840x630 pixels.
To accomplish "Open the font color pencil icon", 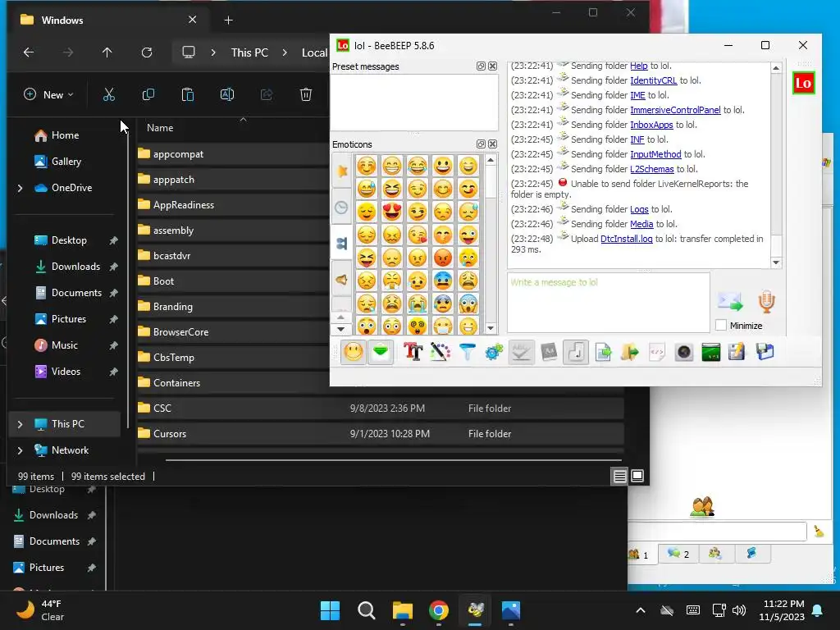I will pyautogui.click(x=441, y=352).
